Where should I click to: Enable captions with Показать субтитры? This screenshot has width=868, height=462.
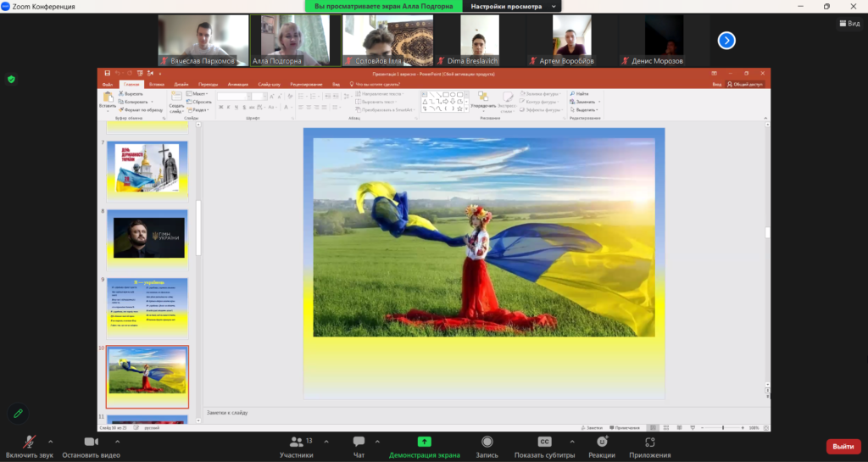(545, 447)
